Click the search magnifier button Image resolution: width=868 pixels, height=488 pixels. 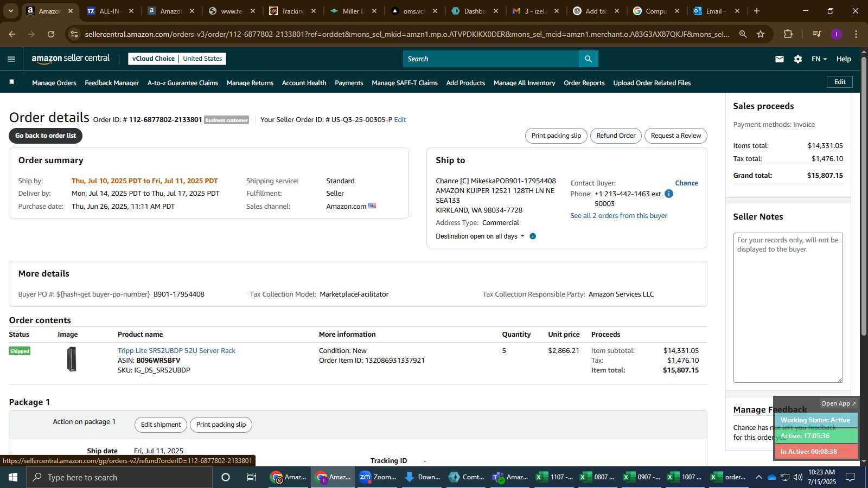(588, 59)
